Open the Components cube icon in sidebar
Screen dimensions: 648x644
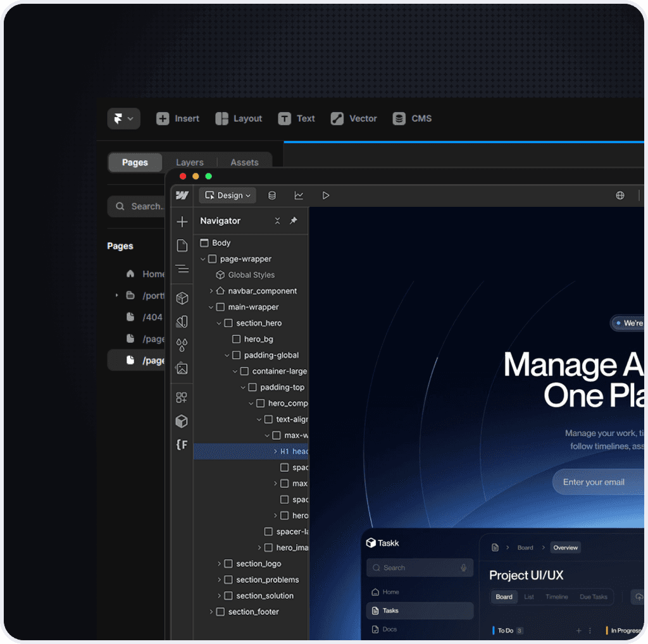(182, 298)
